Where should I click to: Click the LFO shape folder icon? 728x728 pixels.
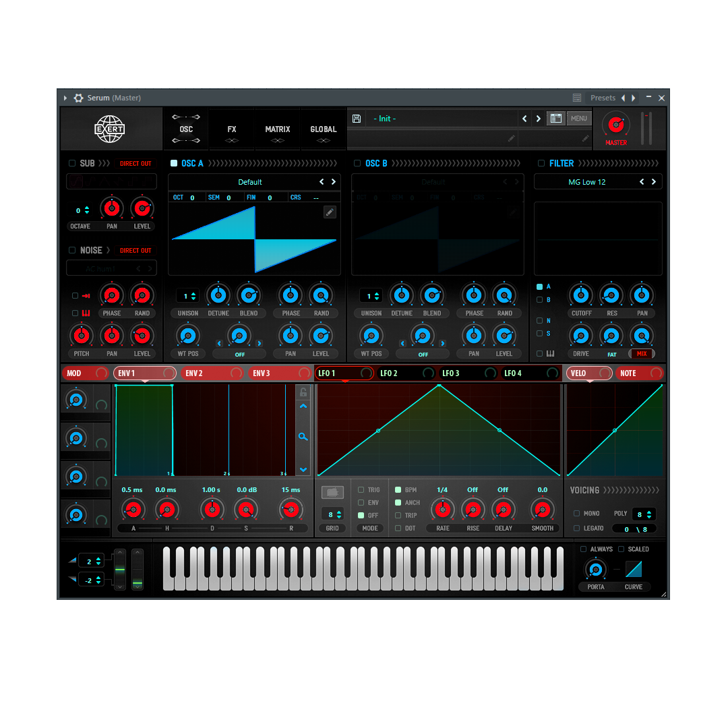(x=332, y=493)
